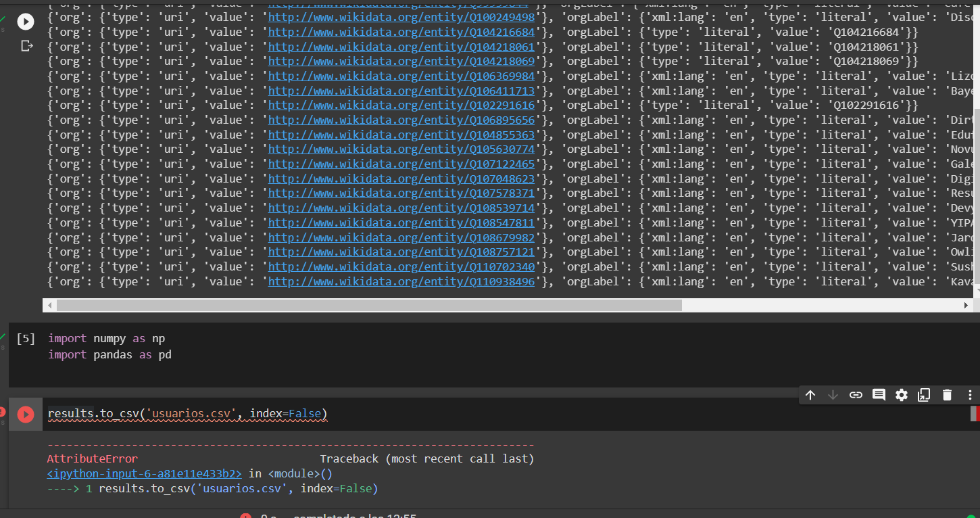
Task: Open the Wikidata entity Q104216684 link
Action: coord(401,32)
